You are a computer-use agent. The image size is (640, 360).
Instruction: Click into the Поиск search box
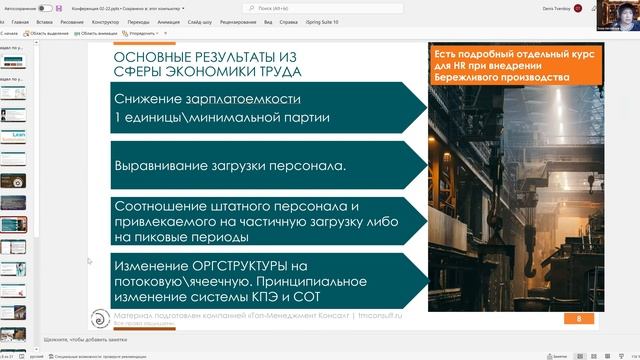[322, 8]
